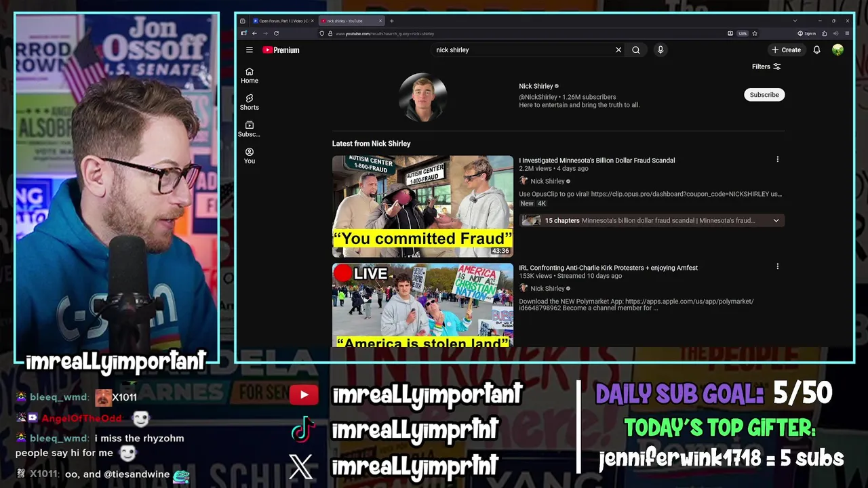Open the list all tabs chevron
868x488 pixels.
(795, 21)
